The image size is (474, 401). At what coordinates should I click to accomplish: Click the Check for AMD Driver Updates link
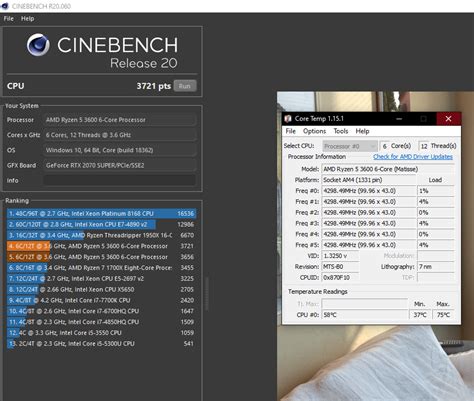point(413,157)
